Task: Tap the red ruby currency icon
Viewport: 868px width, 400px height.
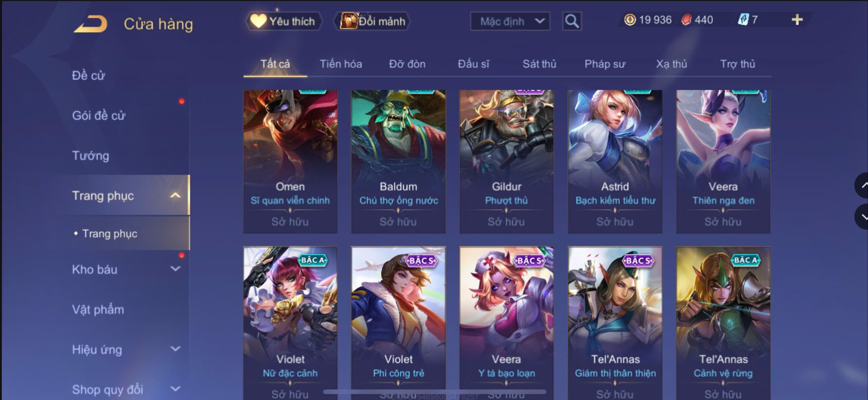Action: [x=686, y=20]
